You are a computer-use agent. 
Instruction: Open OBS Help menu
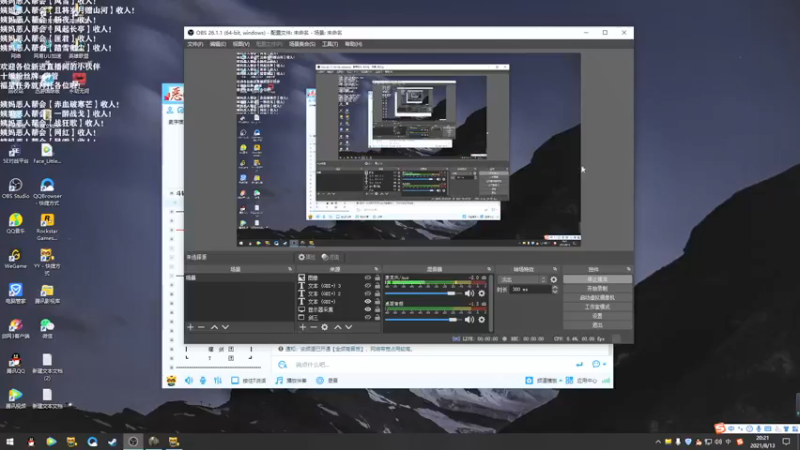point(353,44)
